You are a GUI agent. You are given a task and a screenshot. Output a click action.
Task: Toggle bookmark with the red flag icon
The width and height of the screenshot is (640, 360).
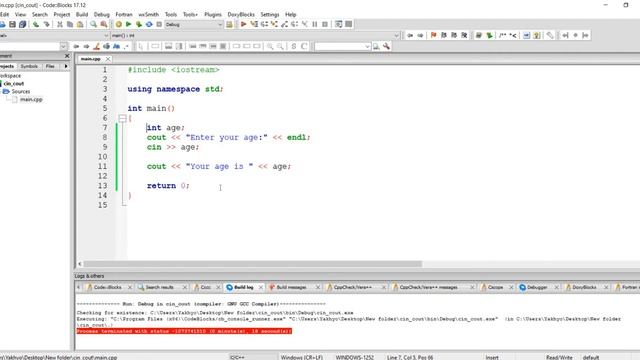point(433,36)
